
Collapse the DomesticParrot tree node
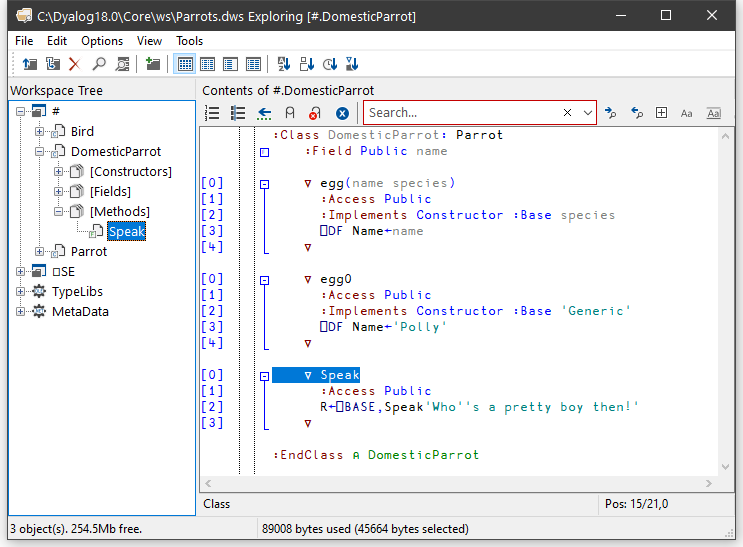coord(40,151)
